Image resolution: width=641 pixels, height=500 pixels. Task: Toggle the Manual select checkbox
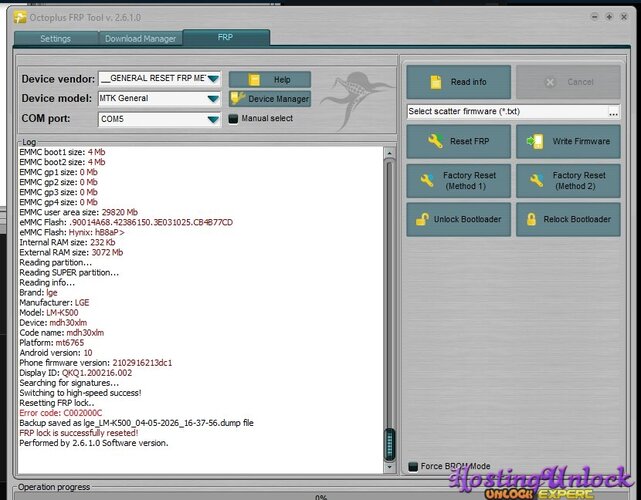point(233,119)
